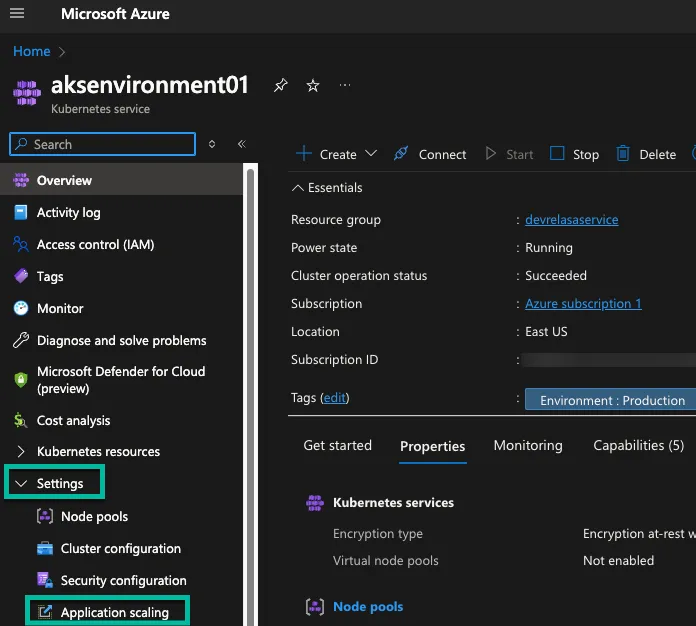Focus the sidebar Search field
This screenshot has width=696, height=626.
point(102,144)
